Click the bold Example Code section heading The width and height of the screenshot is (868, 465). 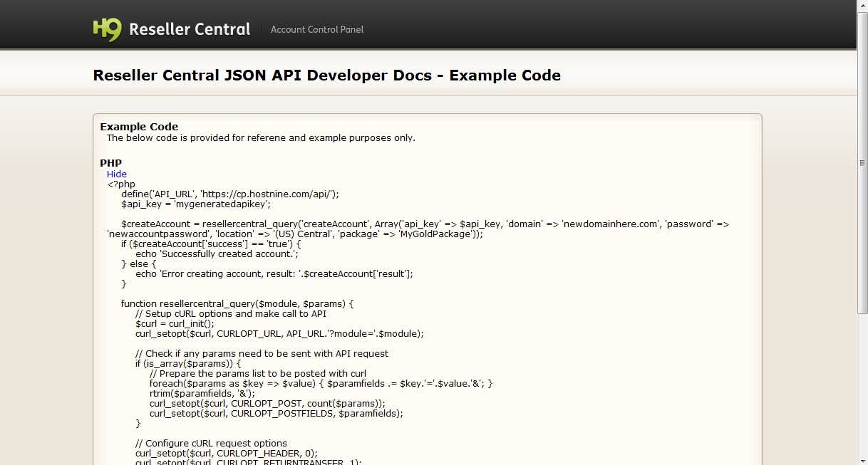pos(139,127)
